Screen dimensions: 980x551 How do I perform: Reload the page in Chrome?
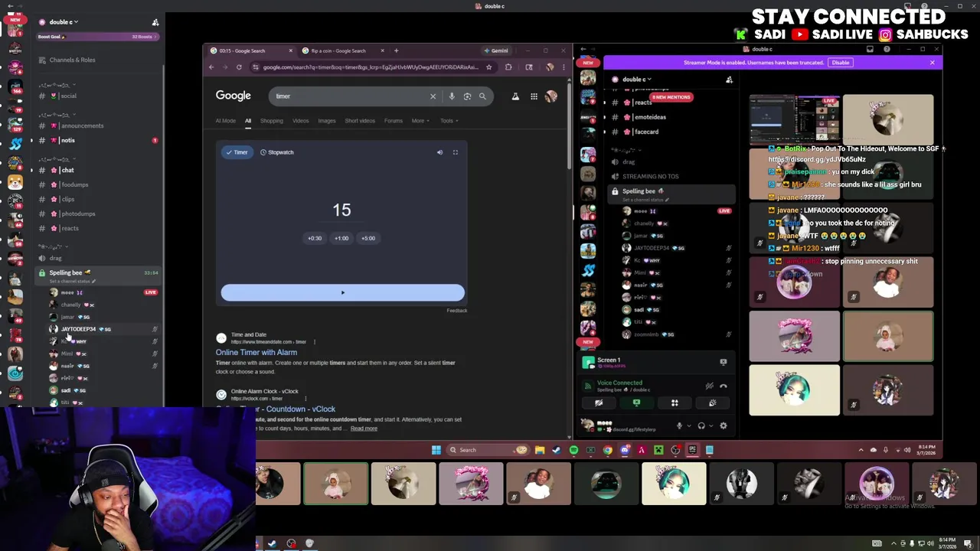coord(239,67)
